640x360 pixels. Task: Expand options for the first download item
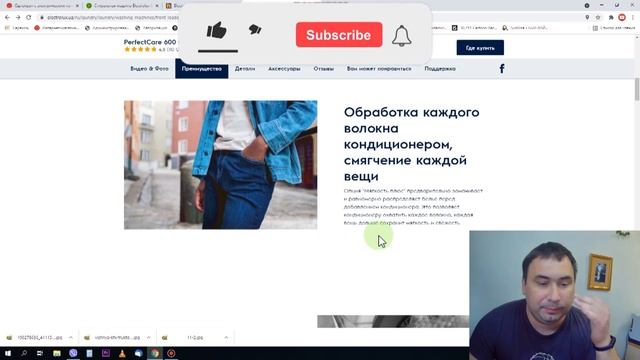click(71, 338)
